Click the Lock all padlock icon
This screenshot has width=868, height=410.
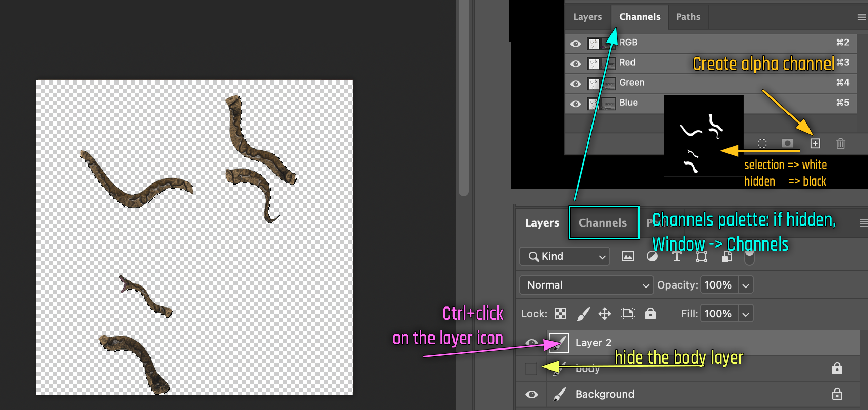pos(650,314)
